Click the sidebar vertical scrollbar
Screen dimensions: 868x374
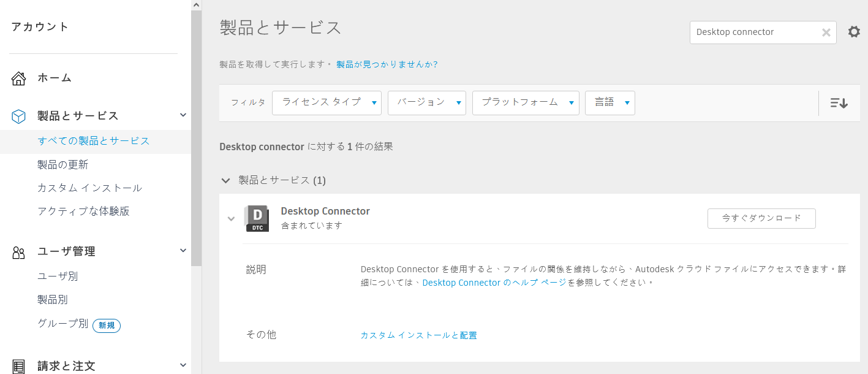click(196, 135)
